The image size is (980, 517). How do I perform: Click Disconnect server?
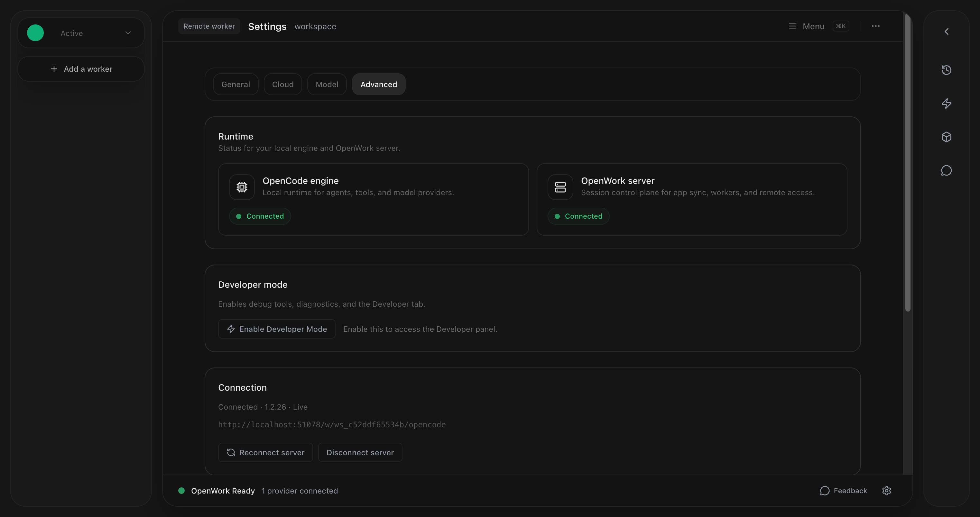click(x=360, y=452)
